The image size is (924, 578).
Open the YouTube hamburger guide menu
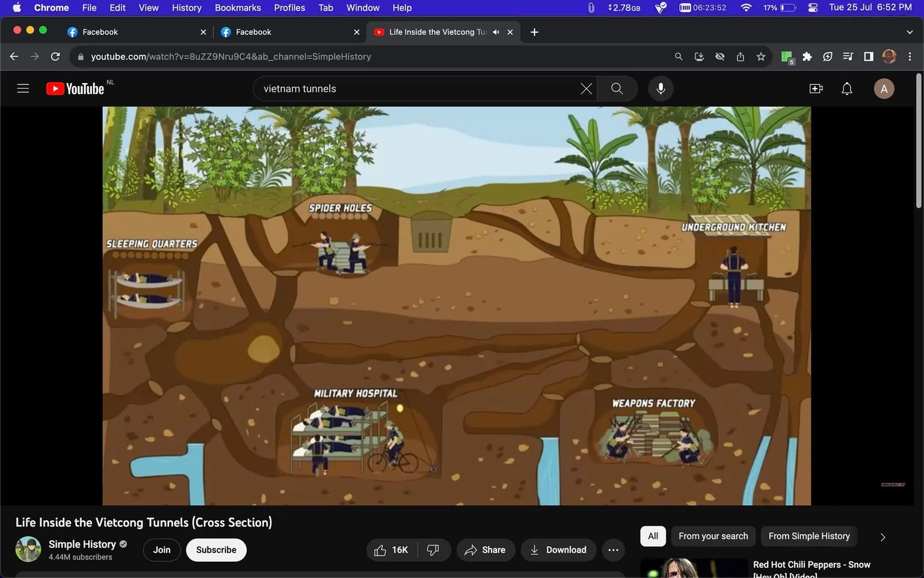coord(23,89)
